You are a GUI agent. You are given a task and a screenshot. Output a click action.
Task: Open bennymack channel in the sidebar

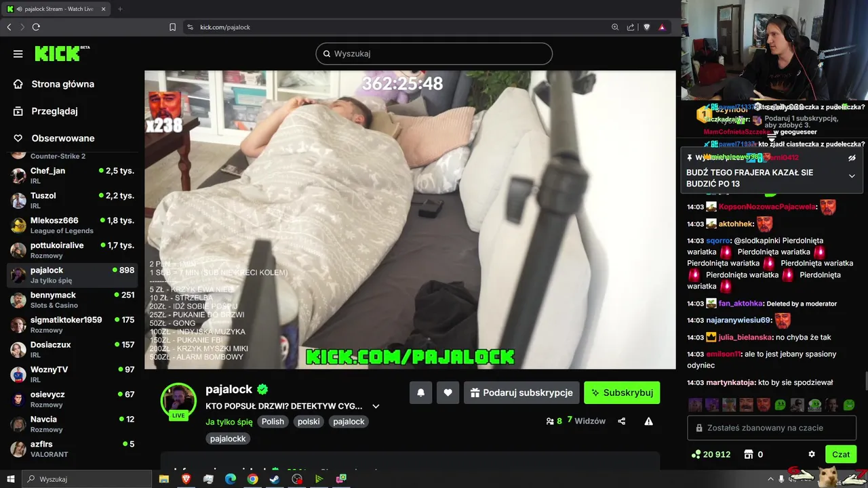coord(73,300)
